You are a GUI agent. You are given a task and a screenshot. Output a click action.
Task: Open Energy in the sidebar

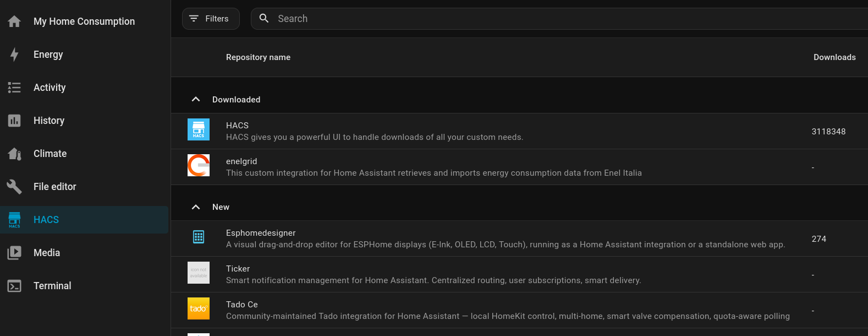click(x=84, y=55)
